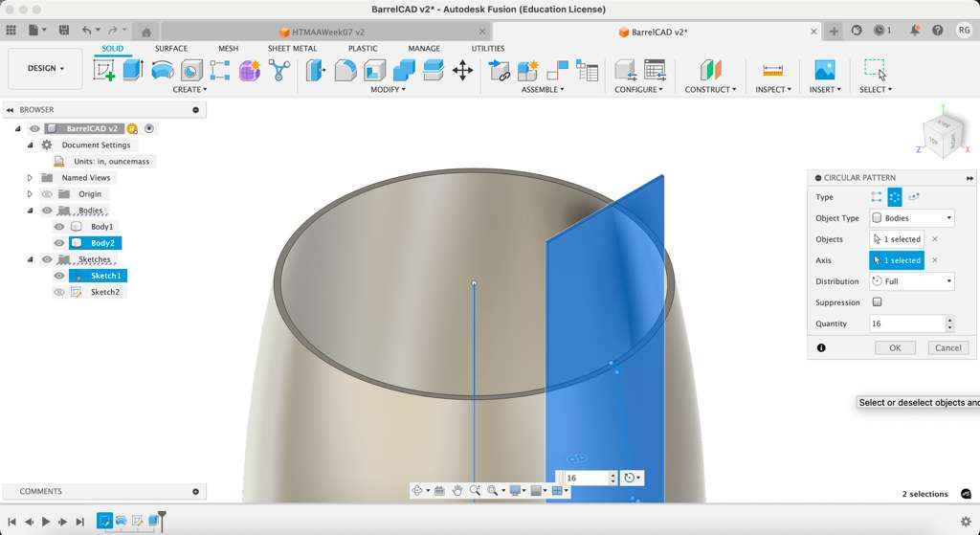Viewport: 980px width, 535px height.
Task: Select the Pan hand tool in navigation bar
Action: point(457,491)
